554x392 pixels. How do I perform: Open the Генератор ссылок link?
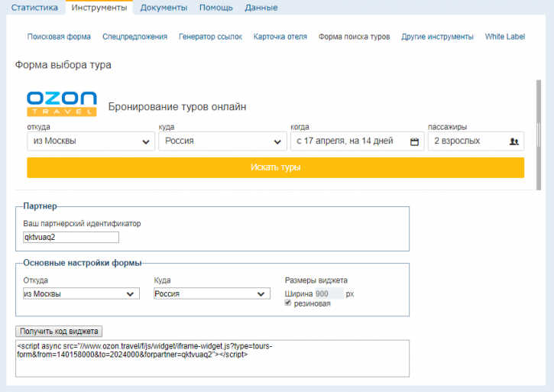pos(211,37)
